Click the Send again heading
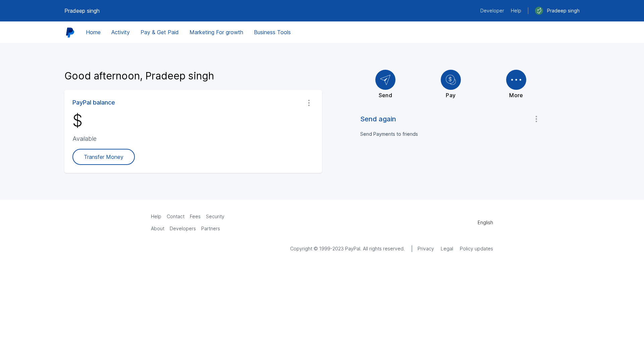Viewport: 644px width, 362px height. 378,119
